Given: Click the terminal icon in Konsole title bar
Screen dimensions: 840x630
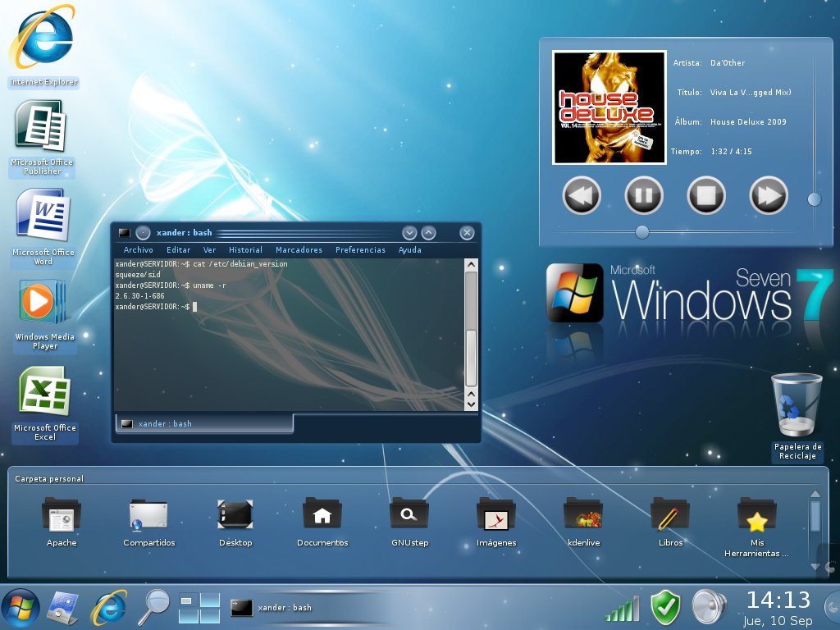Looking at the screenshot, I should (x=125, y=232).
